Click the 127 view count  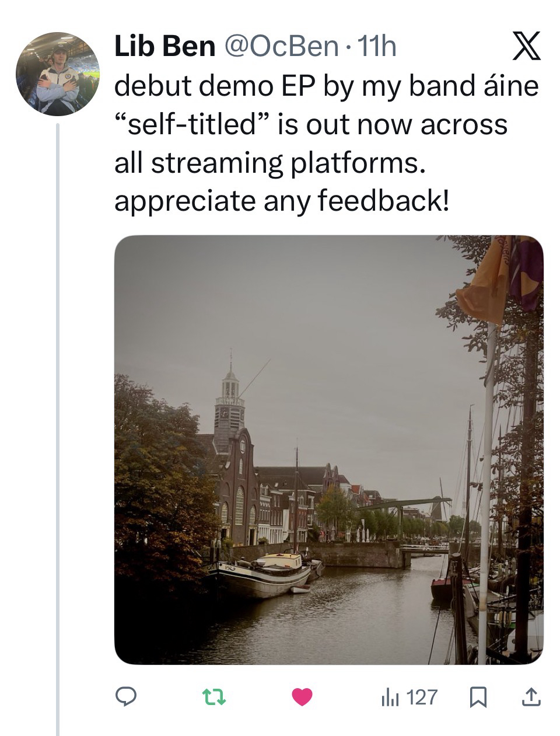[421, 696]
